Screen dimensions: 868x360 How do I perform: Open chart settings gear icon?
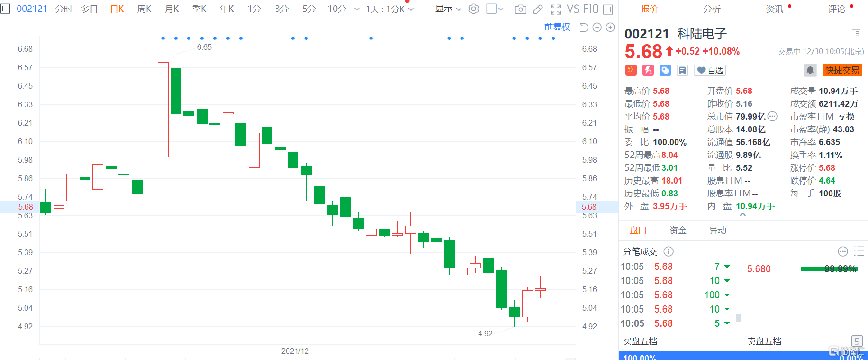[473, 9]
